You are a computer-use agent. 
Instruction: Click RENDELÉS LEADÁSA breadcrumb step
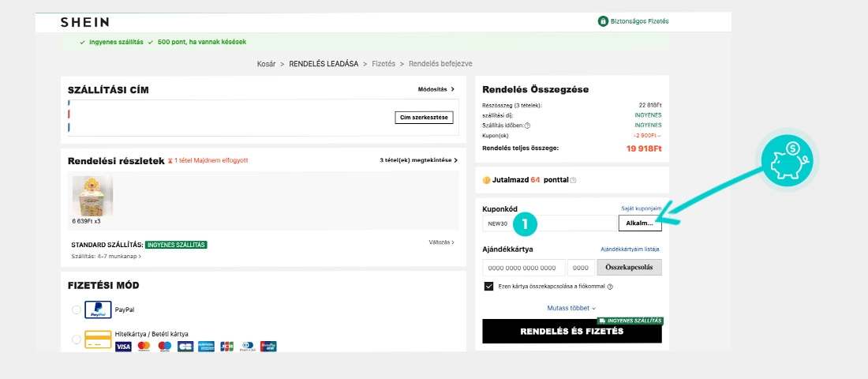pyautogui.click(x=324, y=64)
